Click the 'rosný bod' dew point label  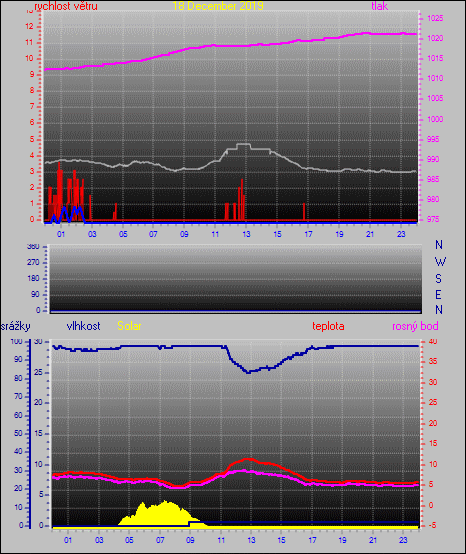415,326
